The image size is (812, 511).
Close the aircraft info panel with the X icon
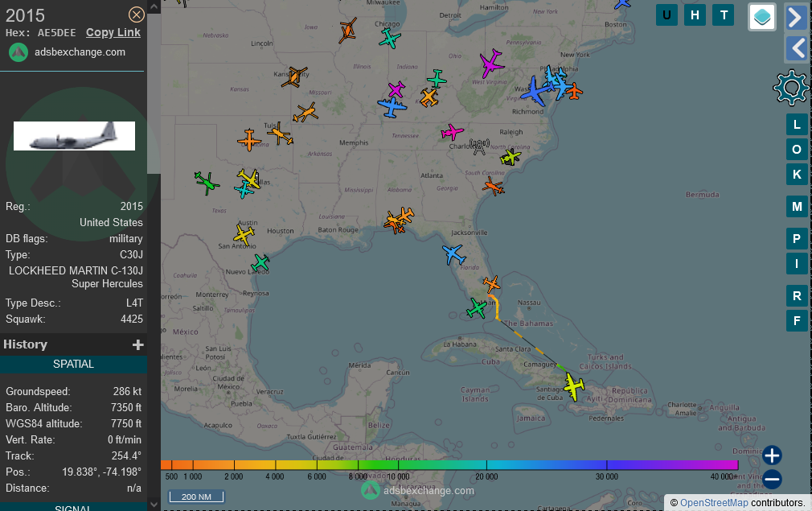coord(136,14)
